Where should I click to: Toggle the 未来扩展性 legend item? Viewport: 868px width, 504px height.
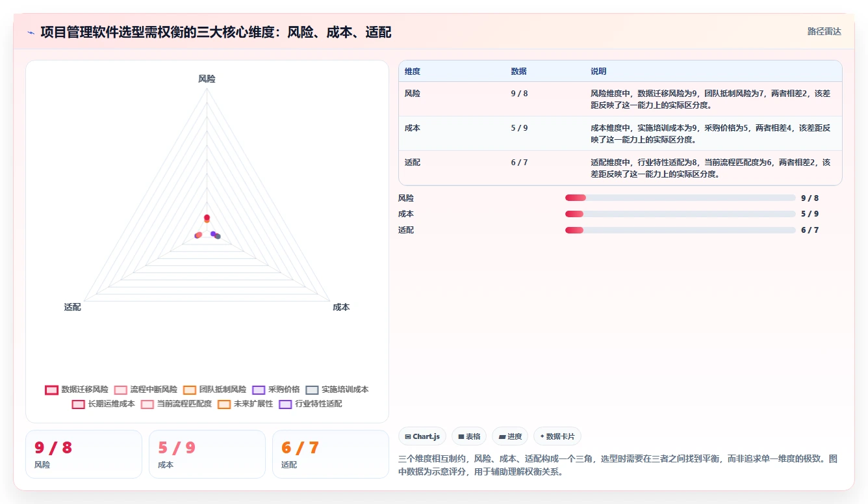245,404
